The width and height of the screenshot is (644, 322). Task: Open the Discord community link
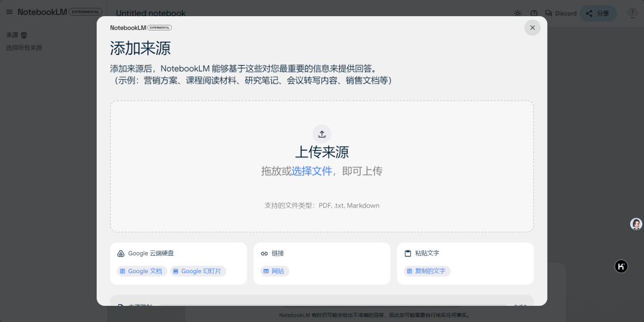click(x=561, y=13)
